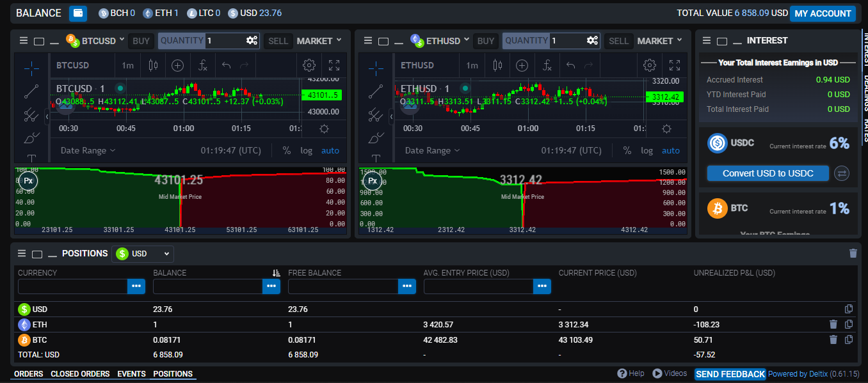The width and height of the screenshot is (868, 383).
Task: Click the swap arrows beside Convert USD to USDC
Action: [842, 173]
